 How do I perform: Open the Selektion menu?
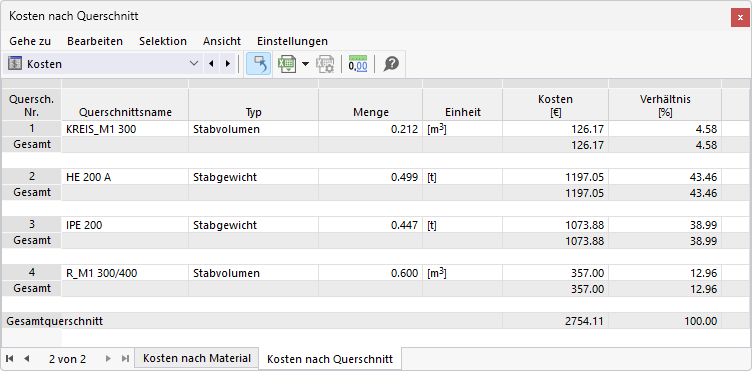tap(163, 41)
